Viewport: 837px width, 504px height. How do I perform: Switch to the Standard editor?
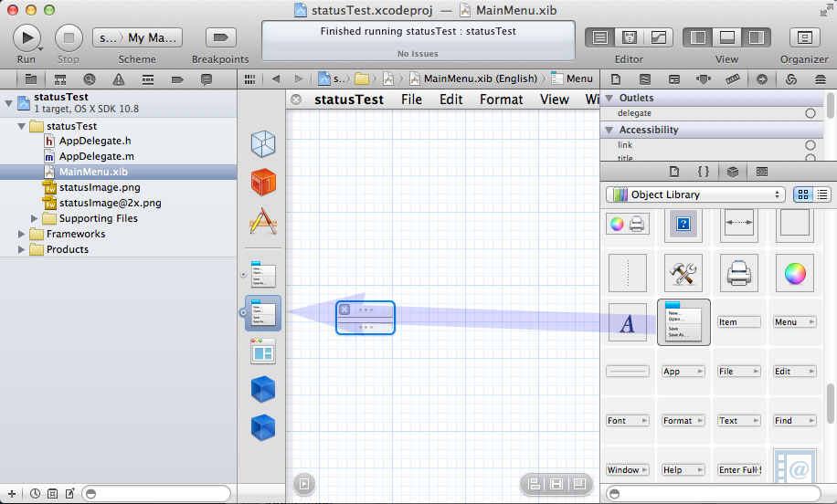[x=600, y=37]
